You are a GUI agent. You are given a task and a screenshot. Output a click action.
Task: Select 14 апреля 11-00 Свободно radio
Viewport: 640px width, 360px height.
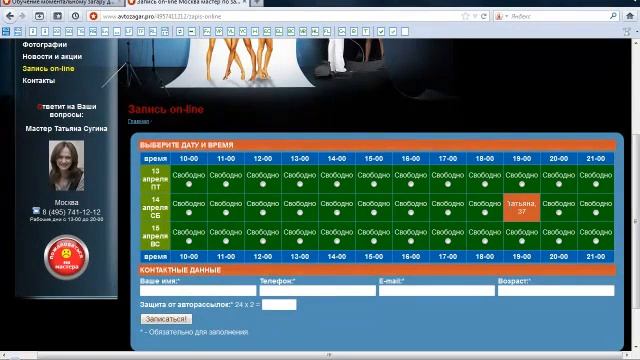click(x=226, y=213)
